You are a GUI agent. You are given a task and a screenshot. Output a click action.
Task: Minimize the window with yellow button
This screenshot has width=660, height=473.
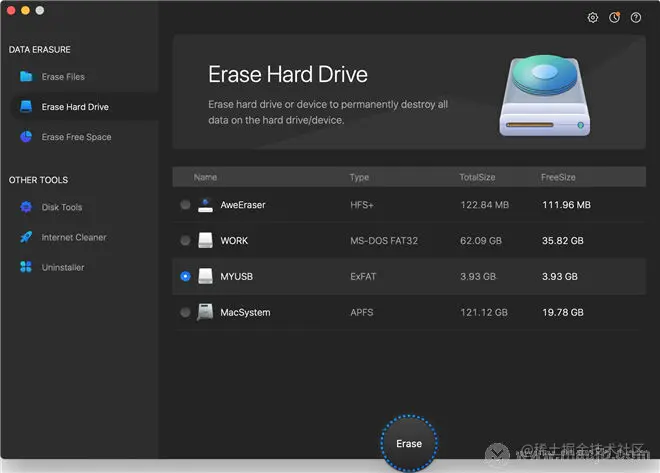click(x=25, y=10)
